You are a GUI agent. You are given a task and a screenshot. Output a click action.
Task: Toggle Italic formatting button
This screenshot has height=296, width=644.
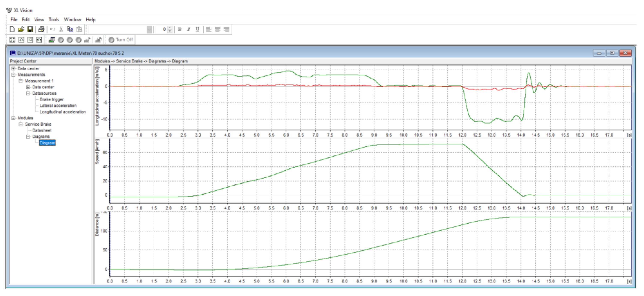(x=189, y=29)
